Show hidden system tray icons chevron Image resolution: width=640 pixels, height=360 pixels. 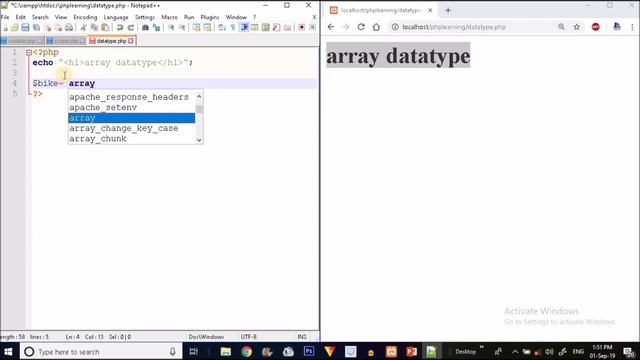(x=515, y=351)
